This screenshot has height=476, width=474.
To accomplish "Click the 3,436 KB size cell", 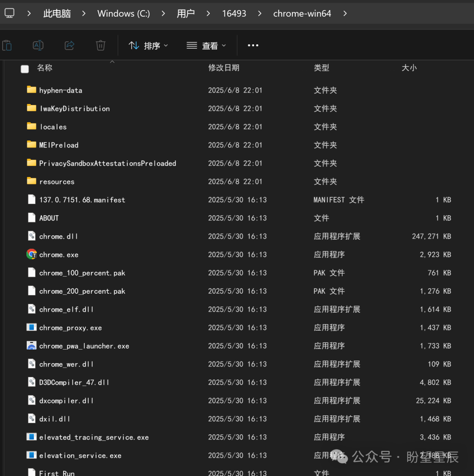I will (x=435, y=437).
